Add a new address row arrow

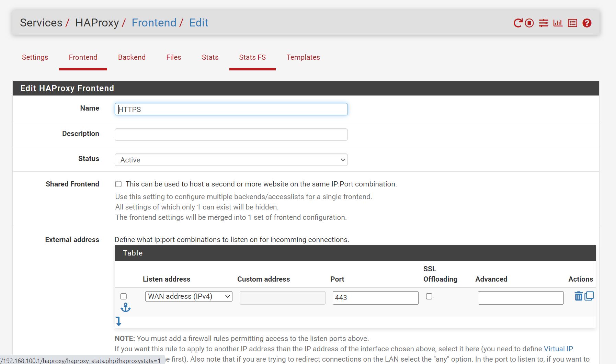[118, 321]
